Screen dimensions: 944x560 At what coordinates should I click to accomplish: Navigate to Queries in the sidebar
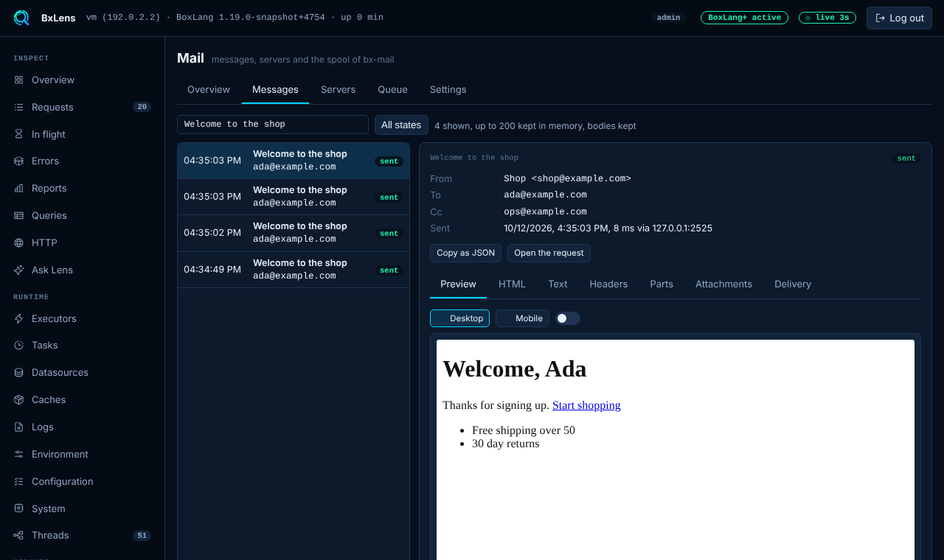click(x=82, y=215)
